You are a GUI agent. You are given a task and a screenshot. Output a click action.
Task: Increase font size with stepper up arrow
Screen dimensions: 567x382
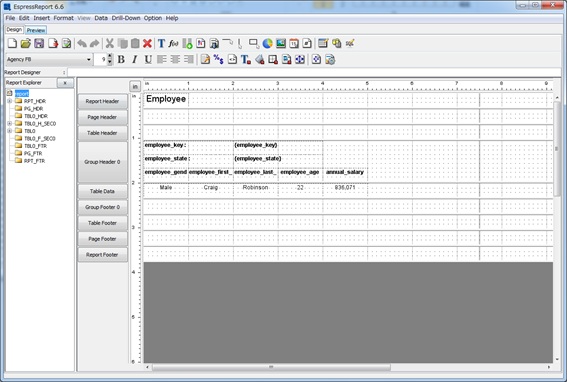[110, 56]
